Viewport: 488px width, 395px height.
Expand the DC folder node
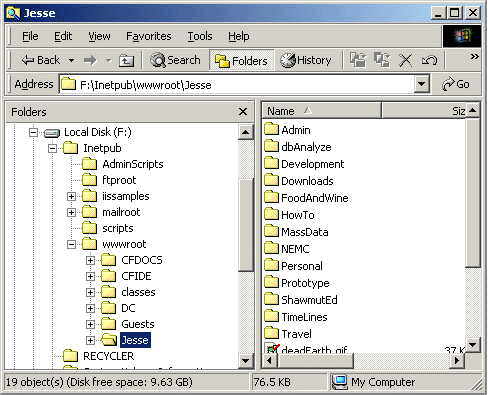point(90,308)
